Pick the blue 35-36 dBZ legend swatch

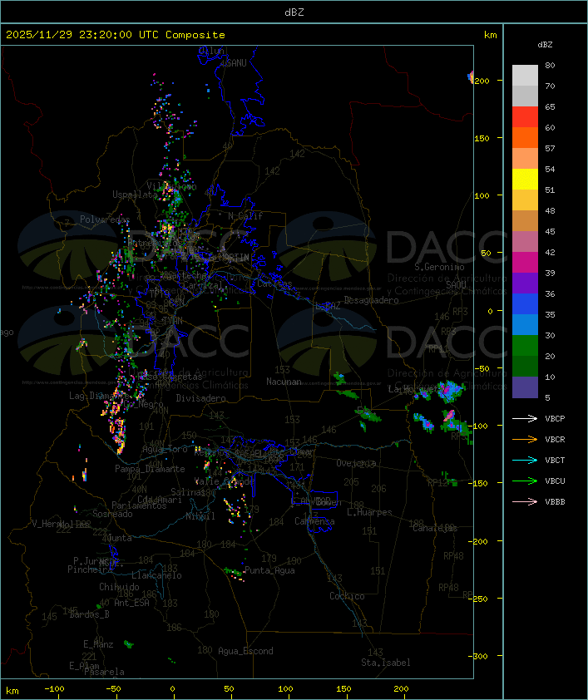(525, 304)
